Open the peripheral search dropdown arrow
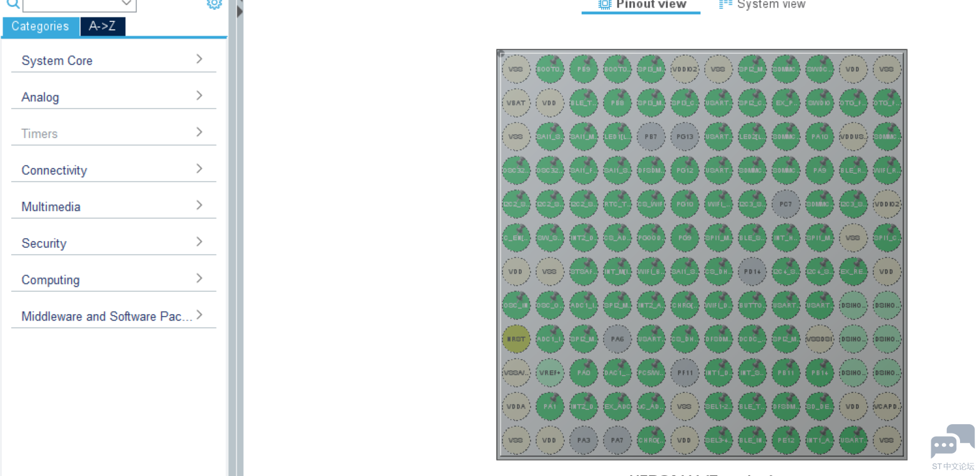The width and height of the screenshot is (980, 476). [x=126, y=4]
